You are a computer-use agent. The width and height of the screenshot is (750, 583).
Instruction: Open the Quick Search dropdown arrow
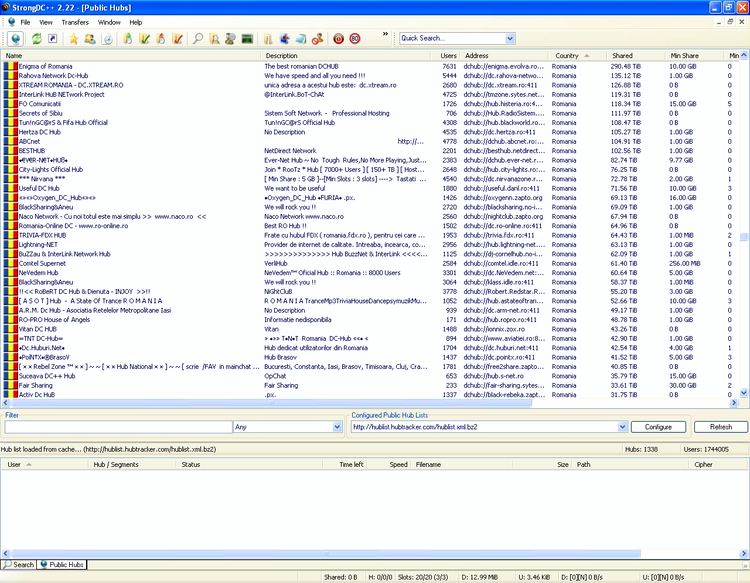tap(510, 38)
